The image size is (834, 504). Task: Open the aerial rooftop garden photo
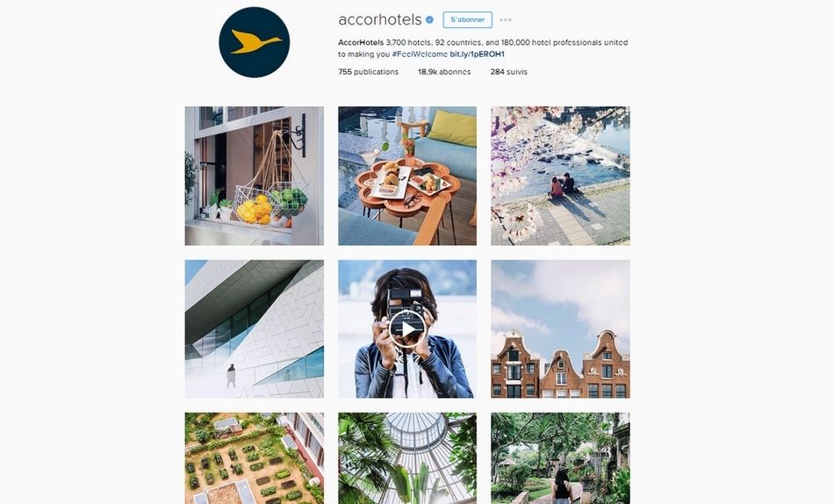click(x=255, y=458)
